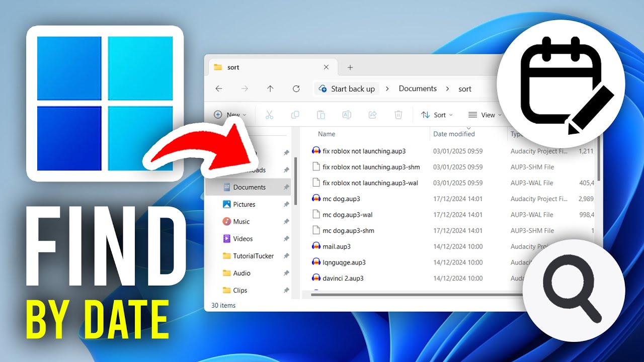The height and width of the screenshot is (362, 644).
Task: Click Documents in the address bar
Action: point(418,88)
